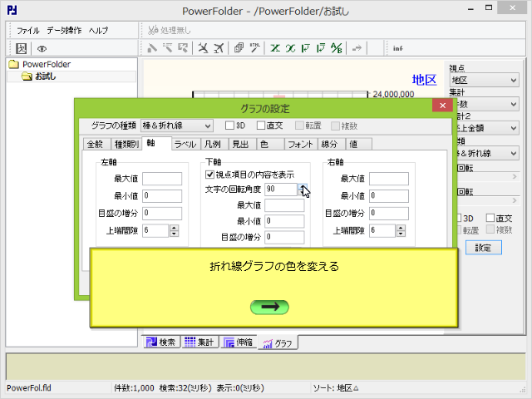Click the second gray dotted-pencil toolbar icon
The width and height of the screenshot is (532, 399).
tap(167, 48)
